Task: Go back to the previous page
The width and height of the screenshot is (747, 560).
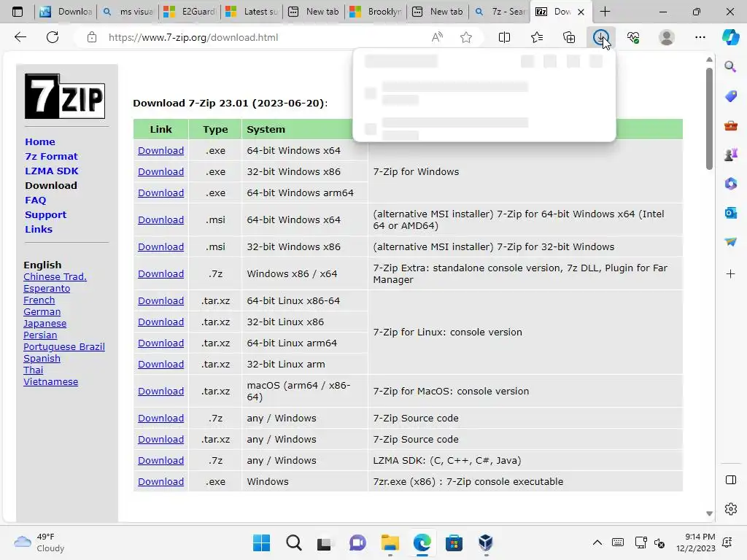Action: (20, 37)
